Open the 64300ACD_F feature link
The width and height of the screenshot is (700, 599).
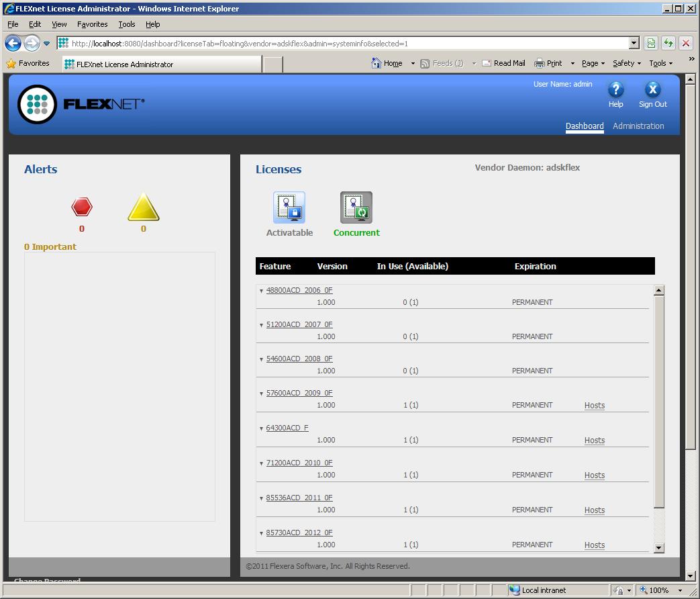pyautogui.click(x=287, y=428)
